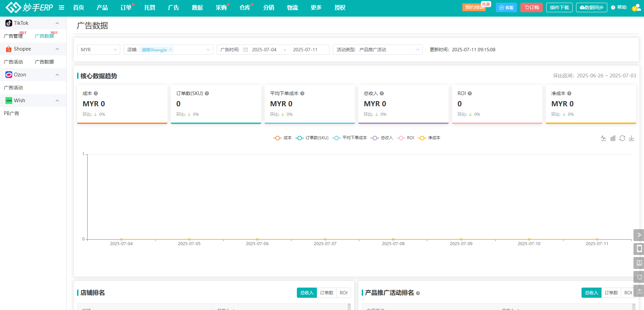Viewport: 644px width, 310px height.
Task: Click the 妙手ERP logo
Action: coord(29,7)
